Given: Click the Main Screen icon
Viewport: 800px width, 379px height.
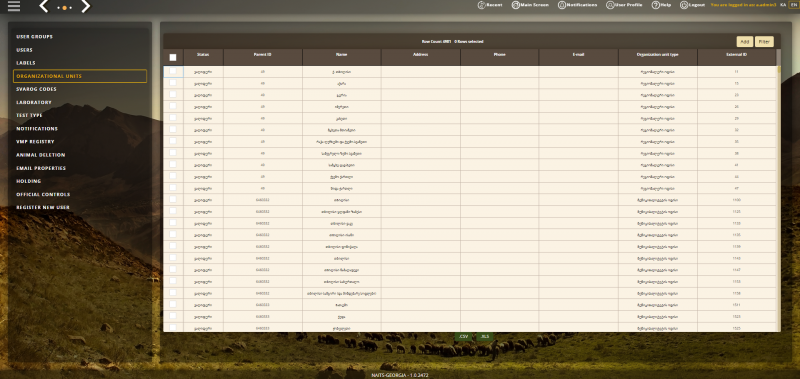Looking at the screenshot, I should tap(515, 5).
